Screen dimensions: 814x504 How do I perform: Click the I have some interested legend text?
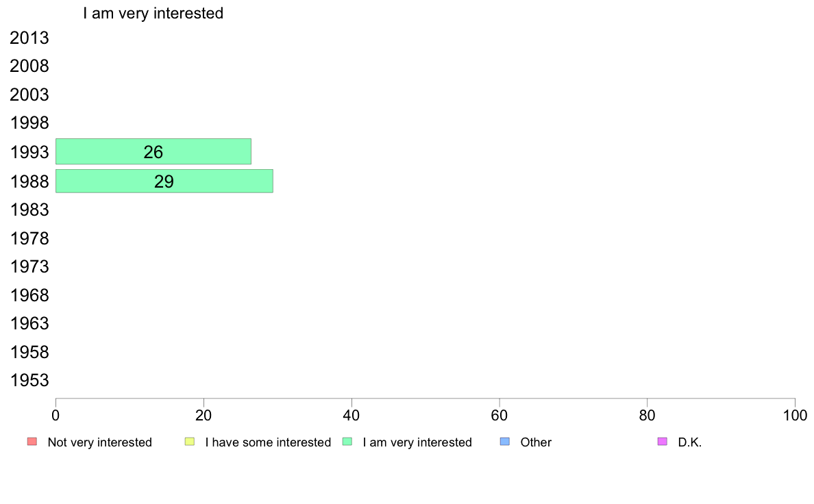click(268, 442)
